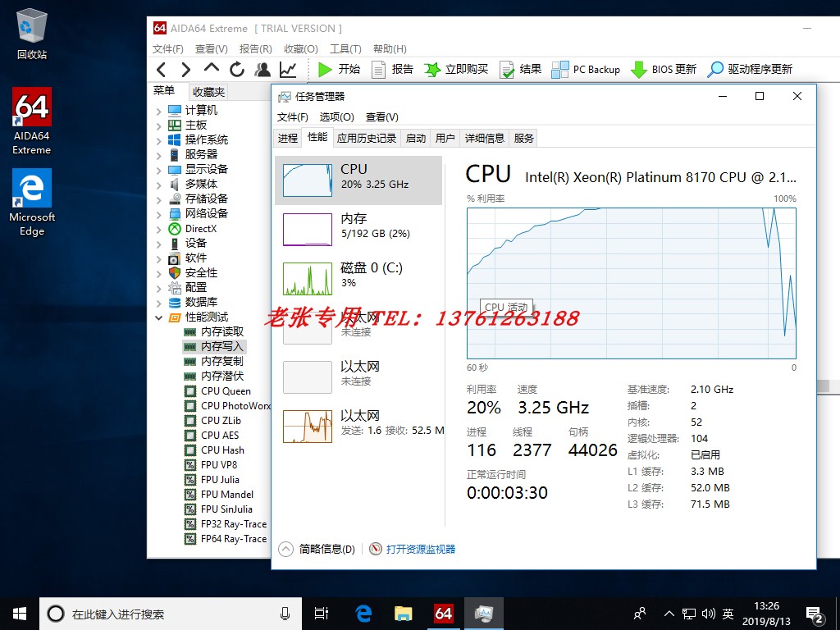Viewport: 840px width, 630px height.
Task: Open AIDA64 帮助(H) menu
Action: click(x=390, y=48)
